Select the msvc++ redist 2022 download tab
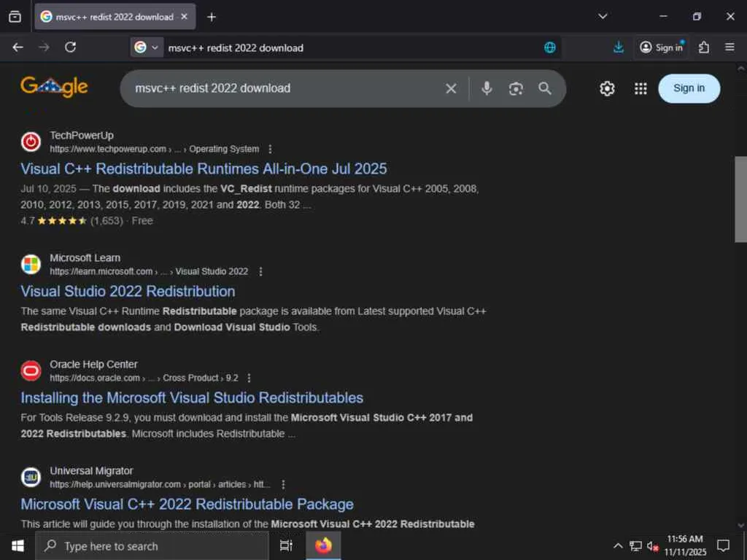The height and width of the screenshot is (560, 747). [x=115, y=17]
